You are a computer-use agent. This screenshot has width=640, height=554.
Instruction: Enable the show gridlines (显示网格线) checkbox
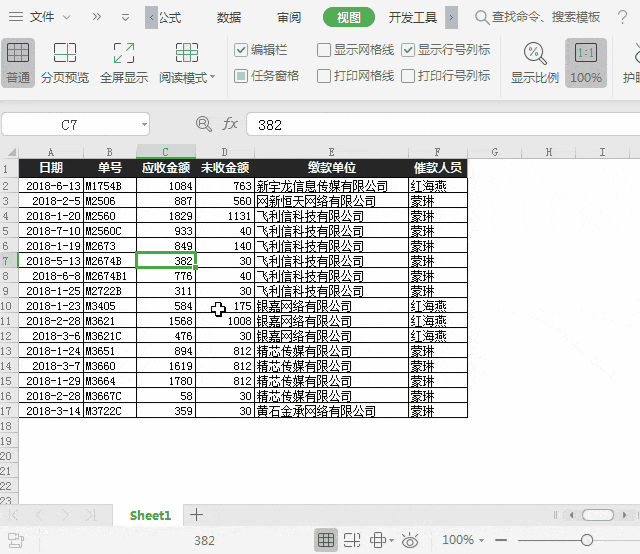pos(324,50)
